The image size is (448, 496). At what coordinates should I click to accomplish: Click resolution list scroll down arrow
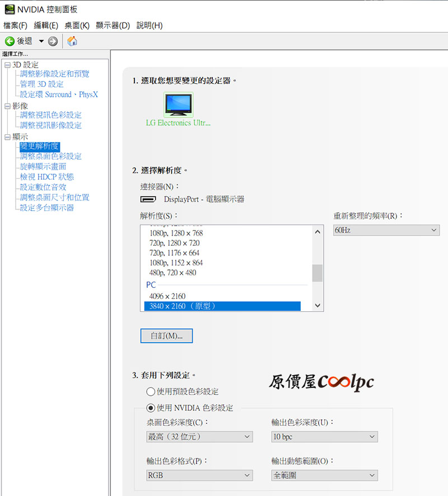pos(318,305)
